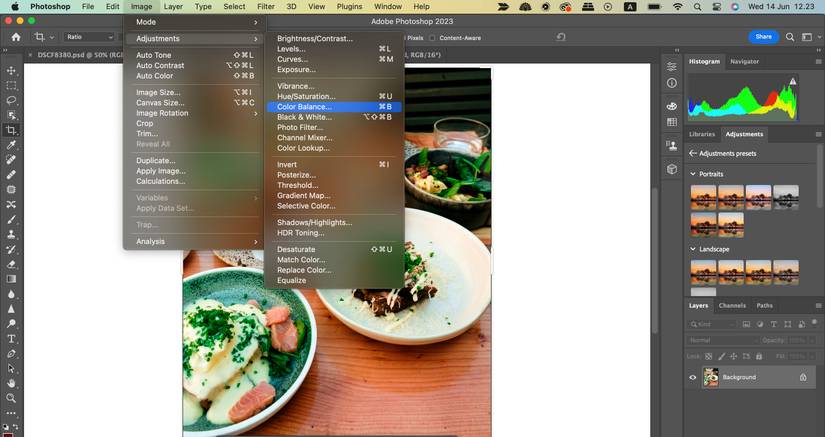Expand the Mode submenu
The height and width of the screenshot is (437, 825).
coord(195,22)
